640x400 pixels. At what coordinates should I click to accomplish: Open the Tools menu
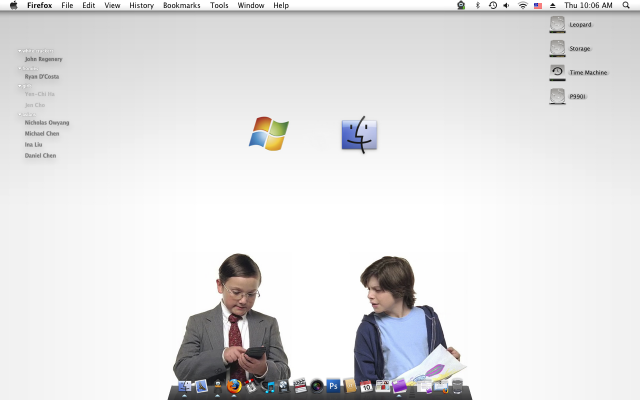pos(219,5)
